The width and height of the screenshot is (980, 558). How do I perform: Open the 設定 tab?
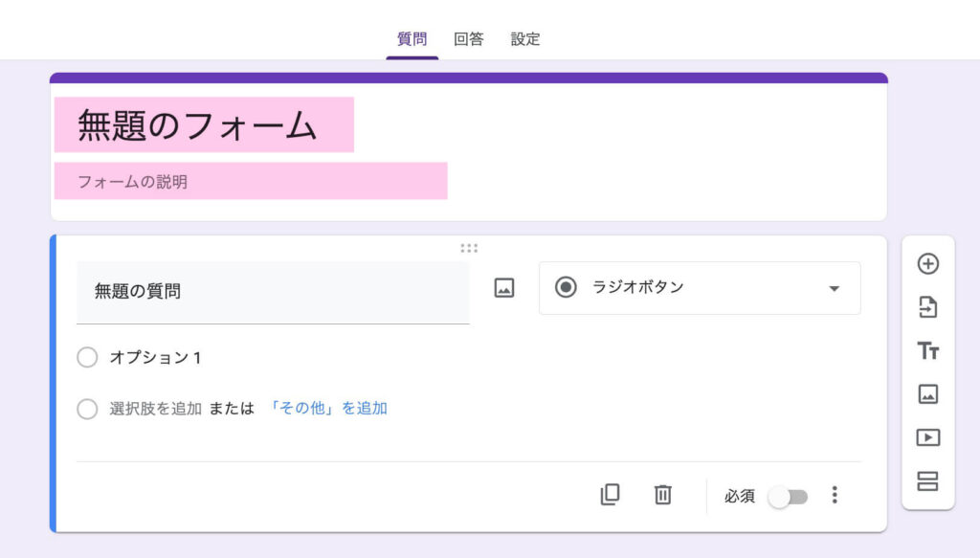(x=524, y=39)
